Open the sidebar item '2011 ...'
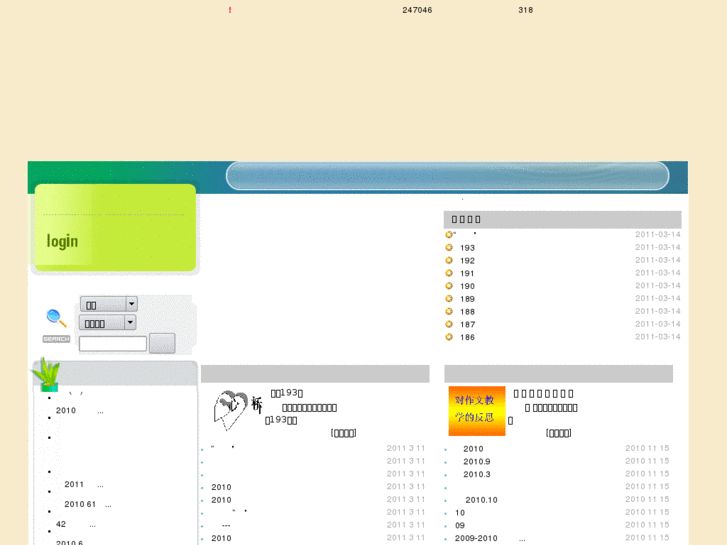The width and height of the screenshot is (727, 545). [84, 484]
